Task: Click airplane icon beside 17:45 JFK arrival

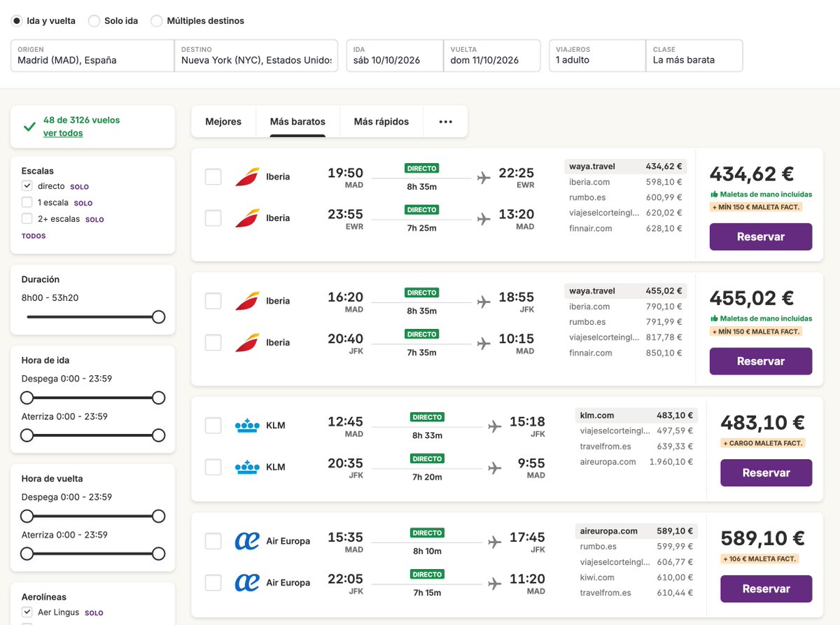Action: [495, 542]
